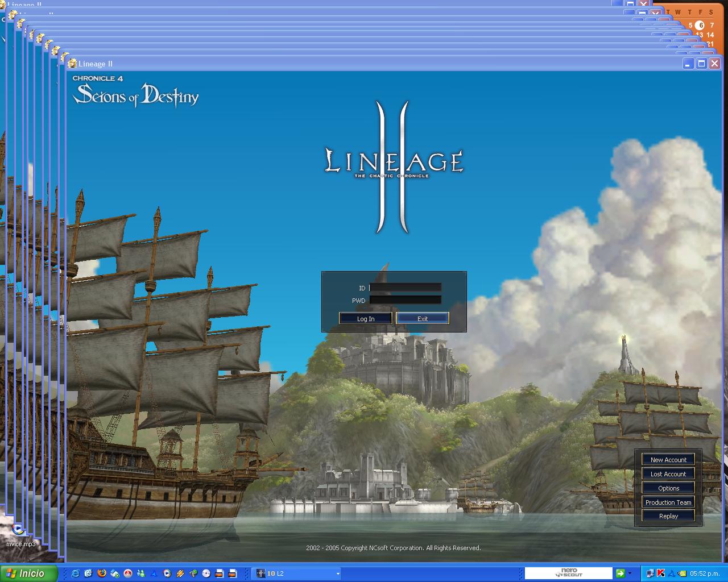Screen dimensions: 728x582
Task: Expand the Nero Scout dropdown arrow
Action: coord(630,573)
